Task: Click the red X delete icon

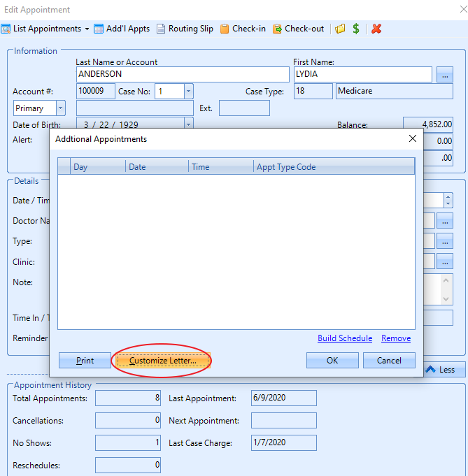Action: tap(376, 29)
